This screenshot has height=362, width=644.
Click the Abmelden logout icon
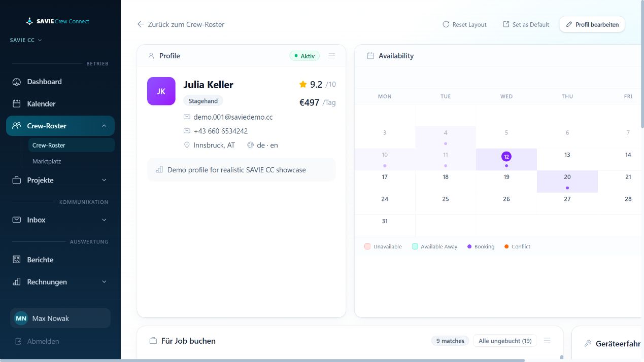[18, 341]
